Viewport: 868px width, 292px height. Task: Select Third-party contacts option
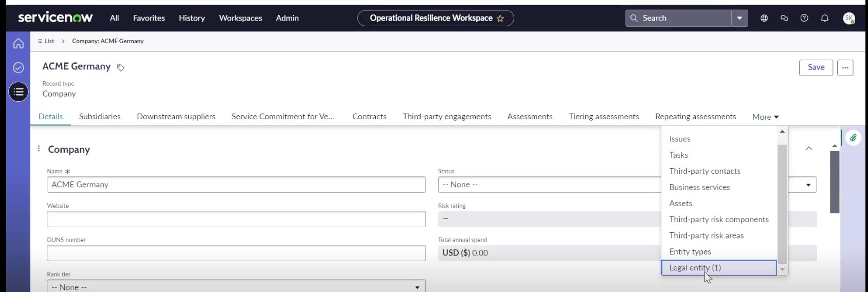pyautogui.click(x=719, y=171)
